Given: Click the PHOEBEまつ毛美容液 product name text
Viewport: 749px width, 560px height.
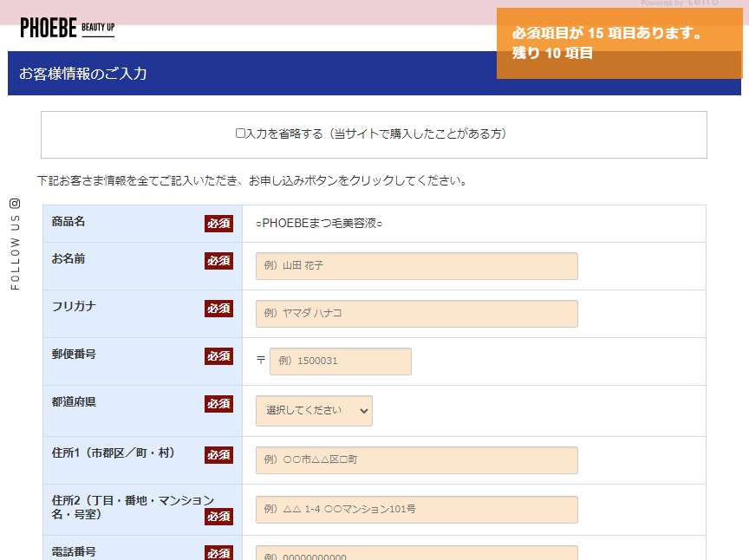Looking at the screenshot, I should pos(319,223).
